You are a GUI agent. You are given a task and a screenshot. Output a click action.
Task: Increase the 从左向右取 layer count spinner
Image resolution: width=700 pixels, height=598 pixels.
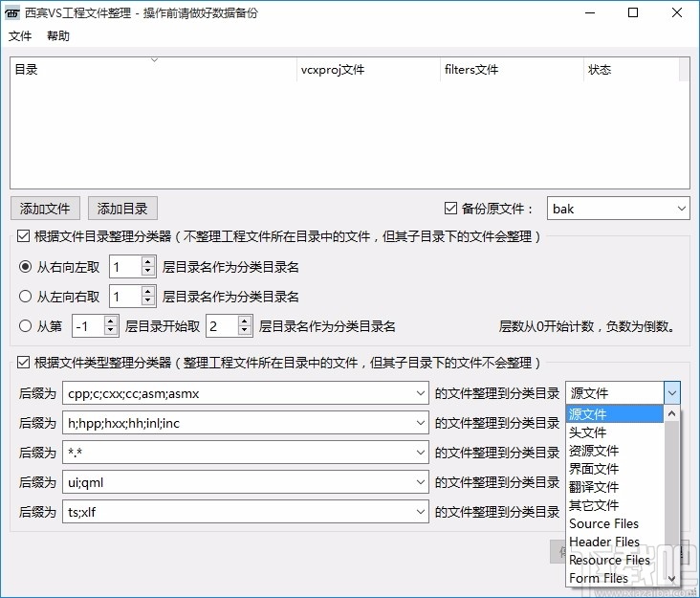tap(148, 291)
